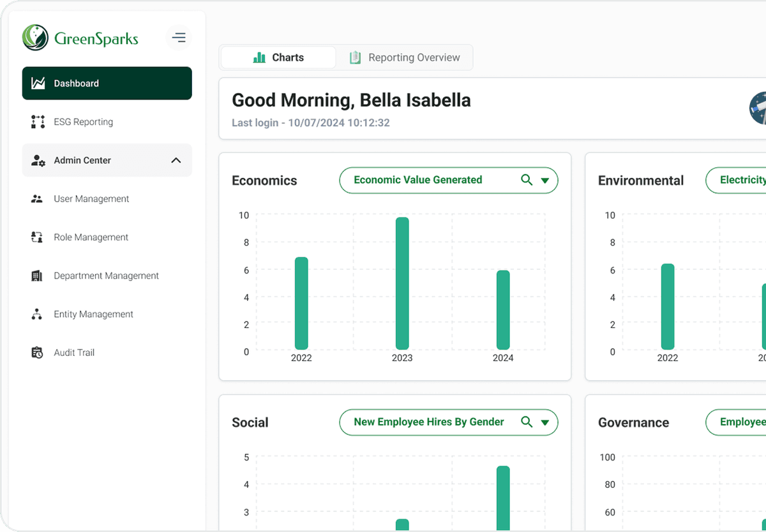
Task: Click the GreenSparks logo icon
Action: [x=34, y=38]
